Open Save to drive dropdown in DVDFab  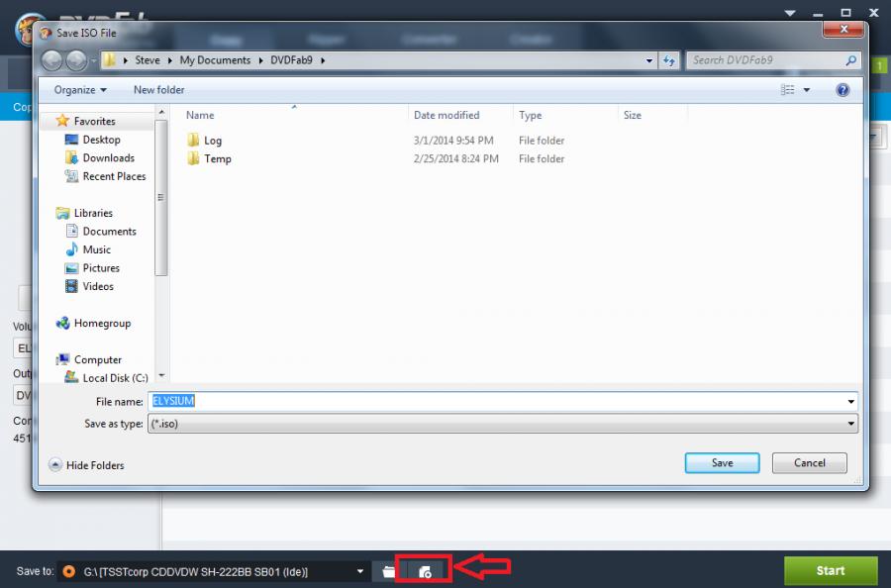[359, 571]
